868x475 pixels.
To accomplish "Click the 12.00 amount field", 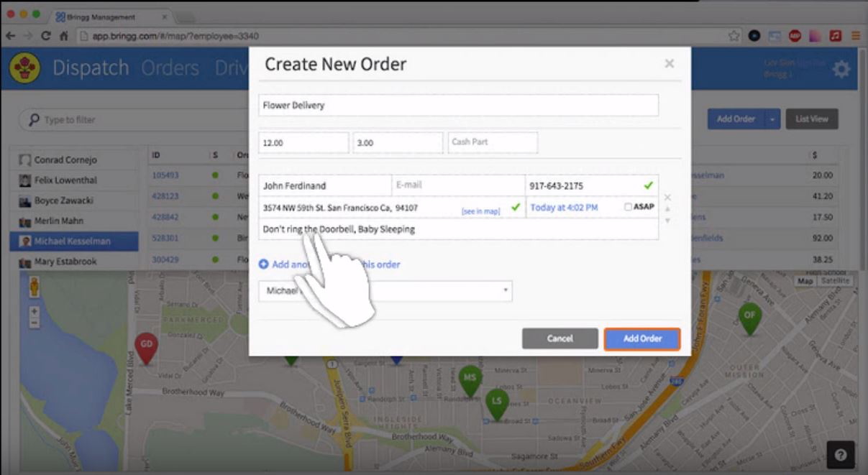I will click(303, 142).
